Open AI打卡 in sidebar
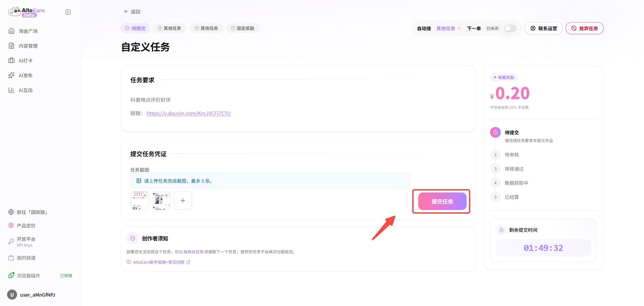The height and width of the screenshot is (306, 644). (x=25, y=61)
